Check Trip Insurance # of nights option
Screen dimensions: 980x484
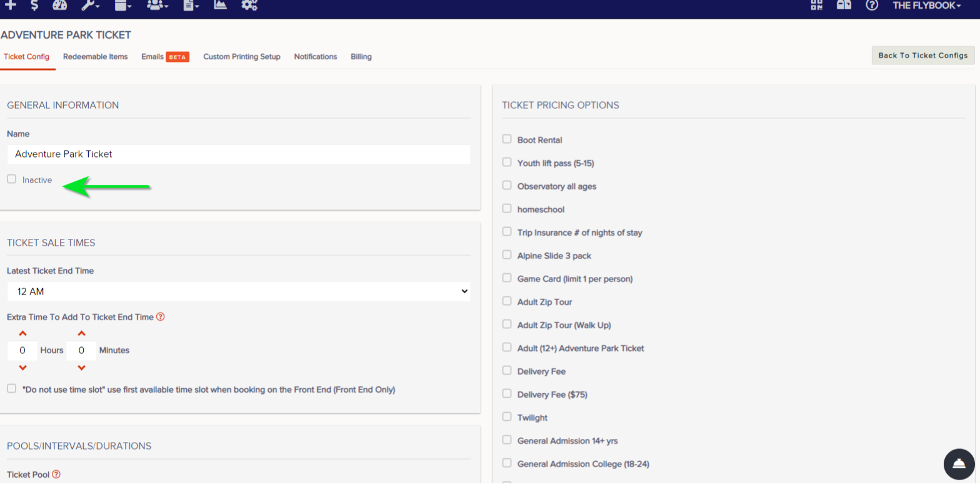[x=507, y=231]
